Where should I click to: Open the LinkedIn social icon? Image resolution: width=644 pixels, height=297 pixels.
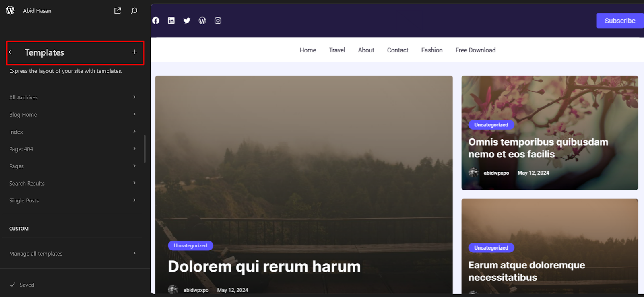(171, 21)
